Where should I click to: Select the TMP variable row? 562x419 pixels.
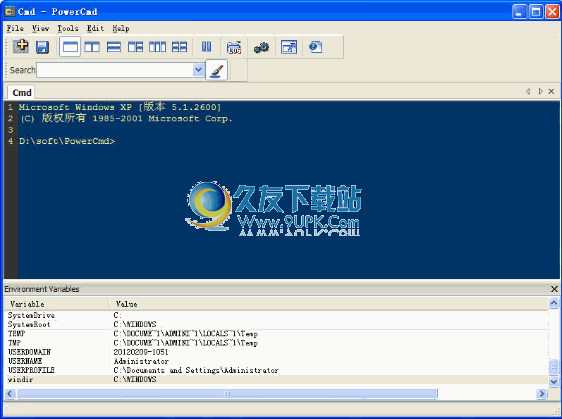(x=276, y=343)
